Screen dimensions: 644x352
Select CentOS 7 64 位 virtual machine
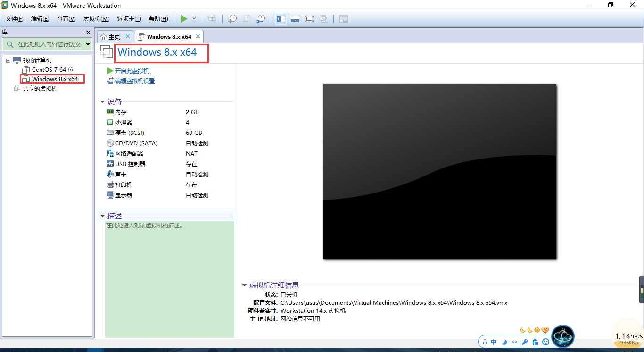(x=53, y=70)
